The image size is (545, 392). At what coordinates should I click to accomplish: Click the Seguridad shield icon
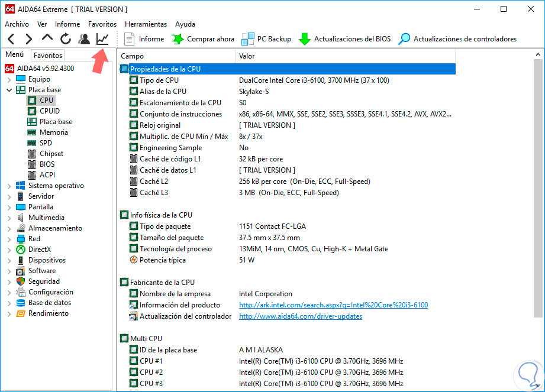(21, 281)
